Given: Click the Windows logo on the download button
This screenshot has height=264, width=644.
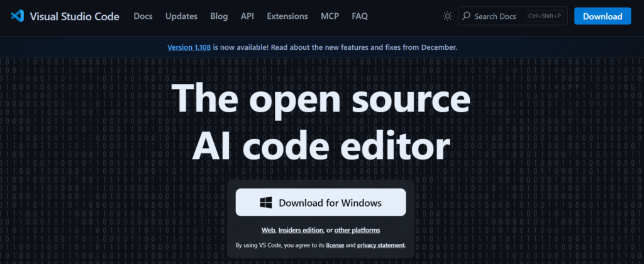Looking at the screenshot, I should pos(265,203).
